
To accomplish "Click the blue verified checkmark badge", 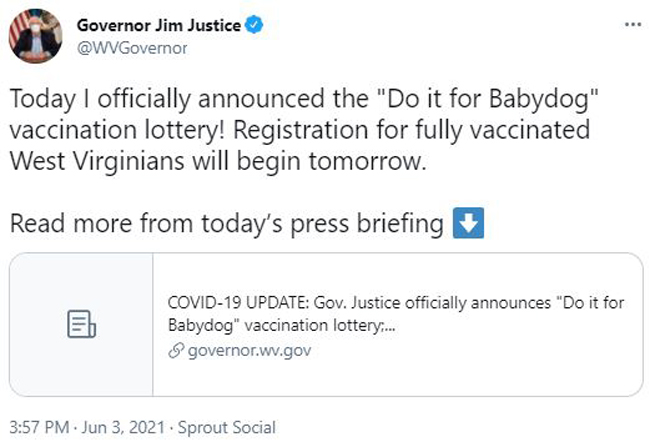I will click(254, 25).
